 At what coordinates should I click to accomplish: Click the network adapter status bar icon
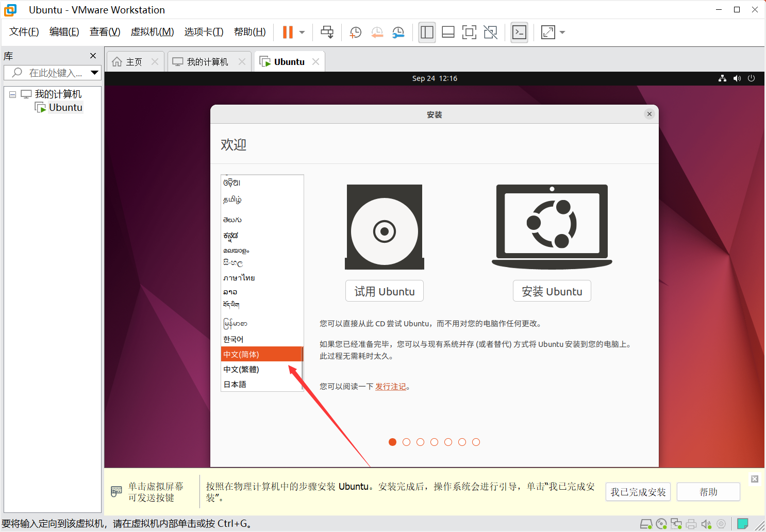pyautogui.click(x=676, y=524)
